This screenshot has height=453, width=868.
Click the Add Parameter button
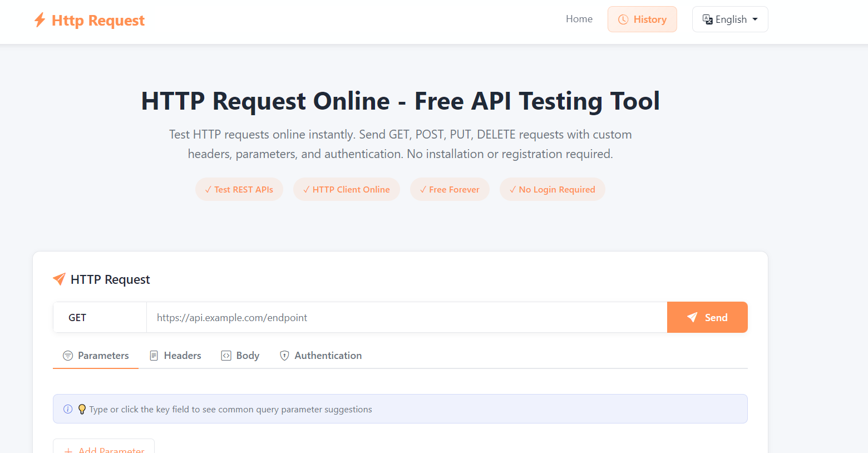pos(103,449)
